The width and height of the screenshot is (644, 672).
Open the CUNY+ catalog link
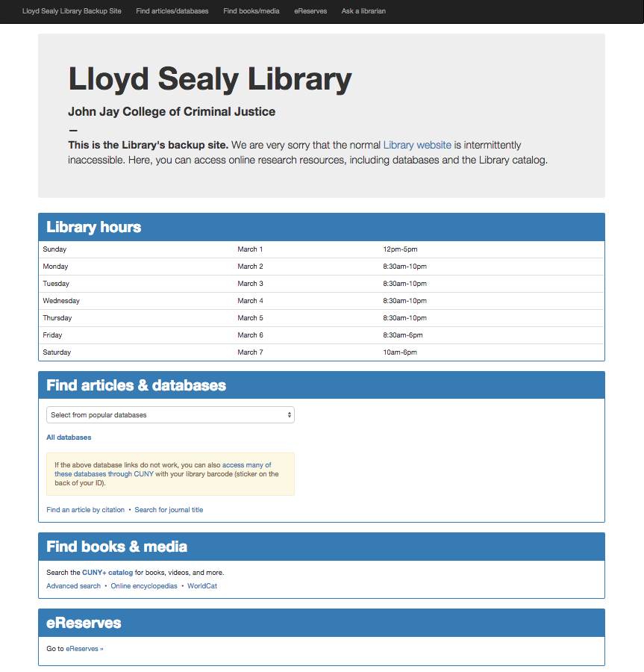click(107, 573)
